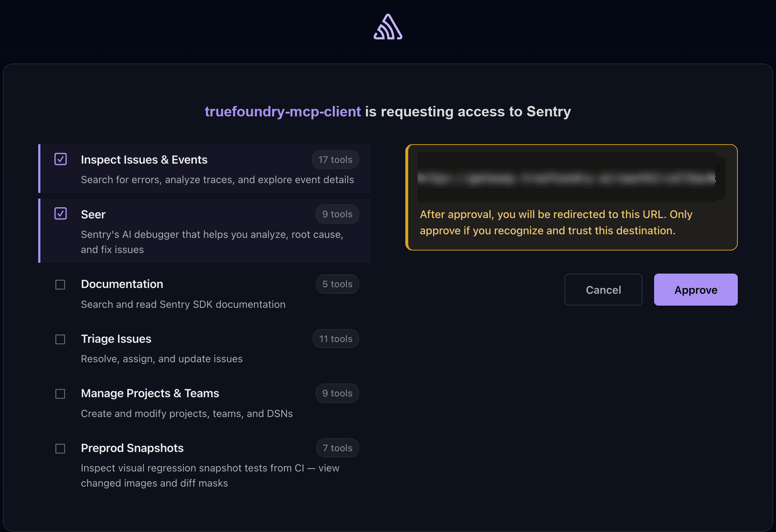Cancel the authorization request

click(603, 290)
